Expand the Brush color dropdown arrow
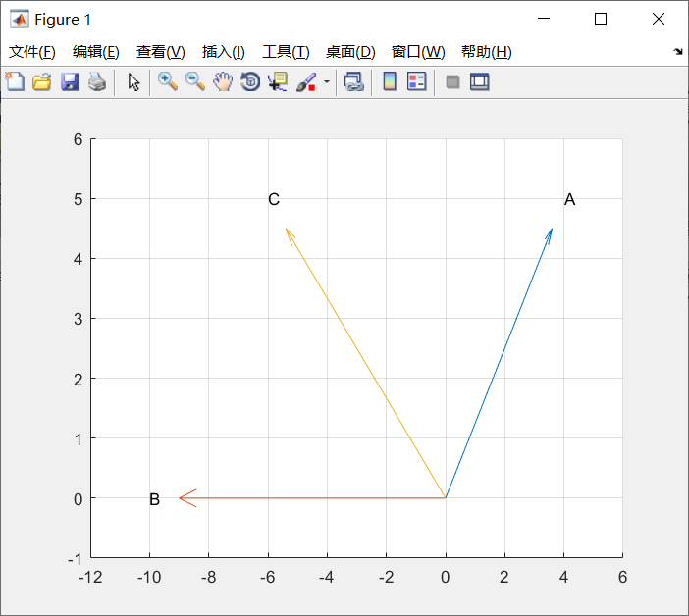 pos(327,82)
